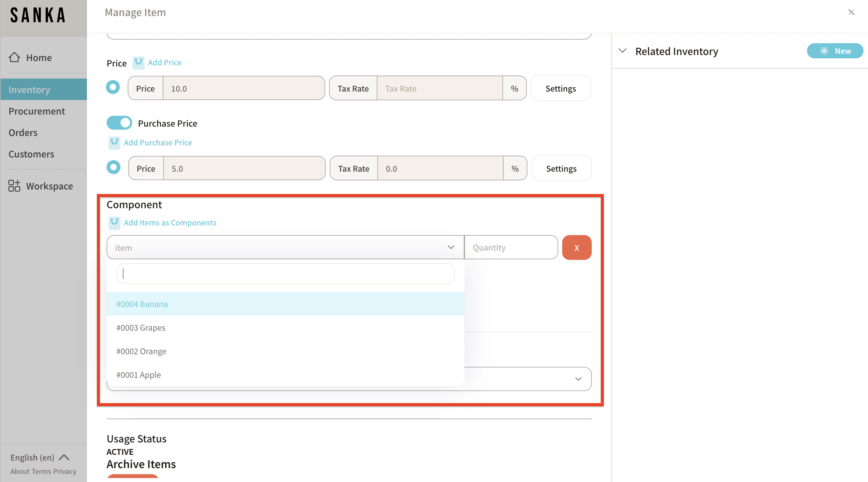
Task: Close the Manage Item panel
Action: (851, 12)
